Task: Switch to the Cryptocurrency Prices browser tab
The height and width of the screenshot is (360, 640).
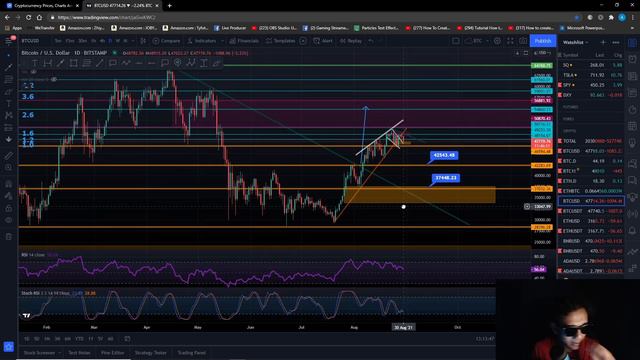Action: [42, 6]
